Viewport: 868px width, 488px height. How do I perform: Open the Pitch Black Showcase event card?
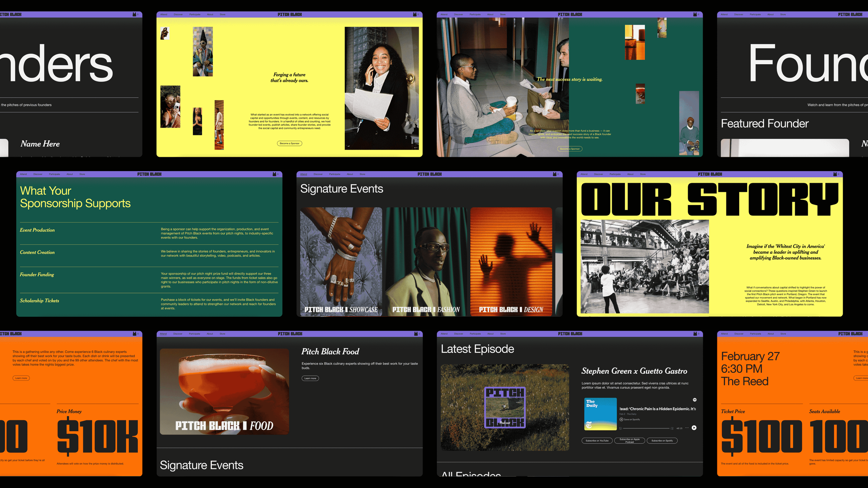(341, 262)
